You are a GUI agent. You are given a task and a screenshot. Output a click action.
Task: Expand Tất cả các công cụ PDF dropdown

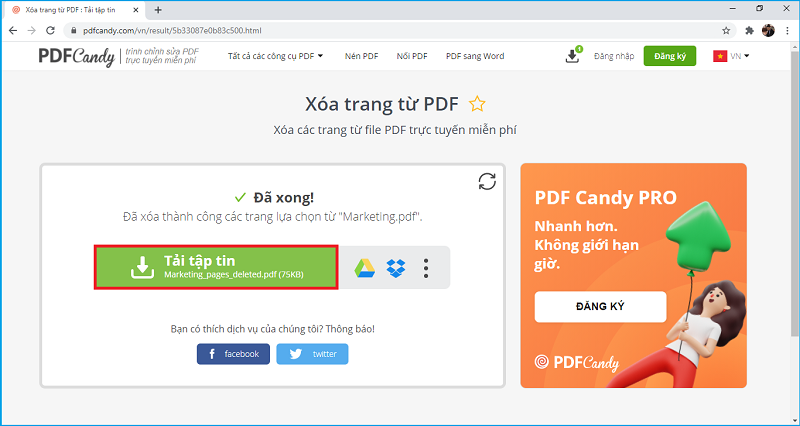pos(276,56)
